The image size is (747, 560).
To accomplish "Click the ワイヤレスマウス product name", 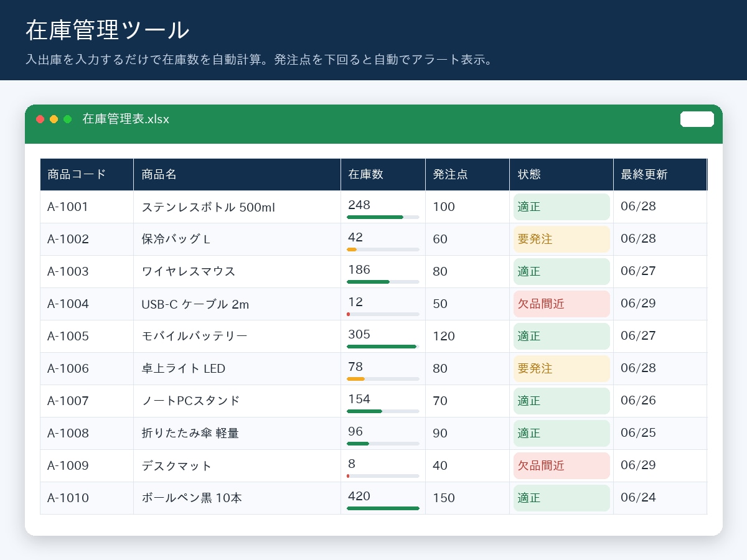I will pyautogui.click(x=189, y=272).
